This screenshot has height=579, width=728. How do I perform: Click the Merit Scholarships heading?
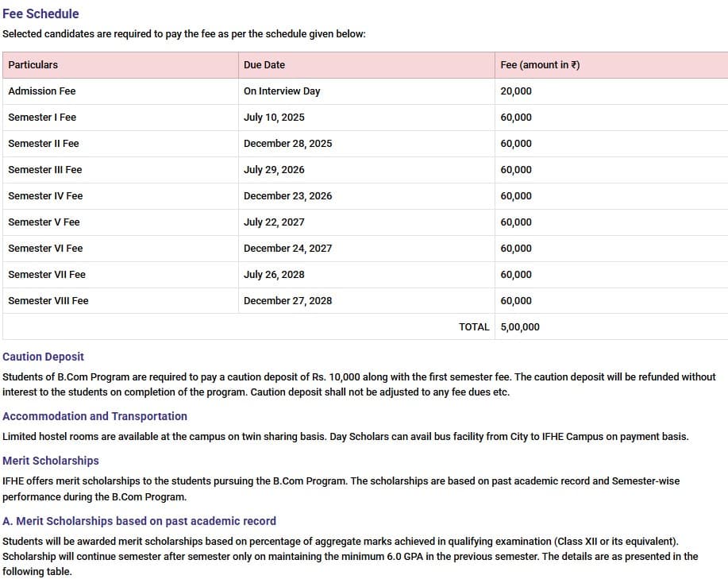[51, 461]
